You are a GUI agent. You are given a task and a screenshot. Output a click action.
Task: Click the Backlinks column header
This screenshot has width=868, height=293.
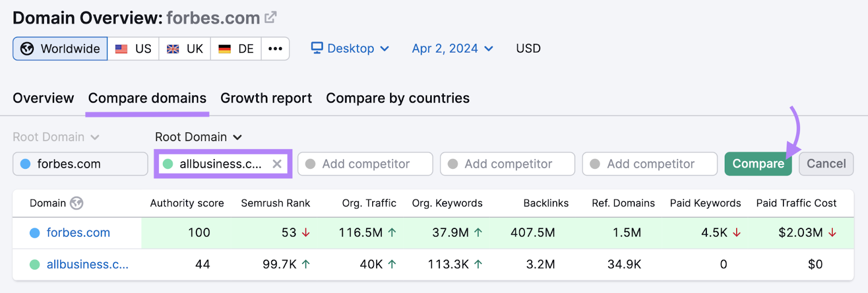pyautogui.click(x=546, y=203)
